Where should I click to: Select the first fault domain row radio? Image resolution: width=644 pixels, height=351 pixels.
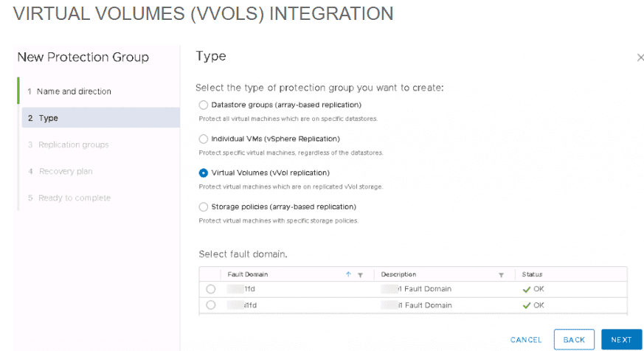click(x=211, y=289)
